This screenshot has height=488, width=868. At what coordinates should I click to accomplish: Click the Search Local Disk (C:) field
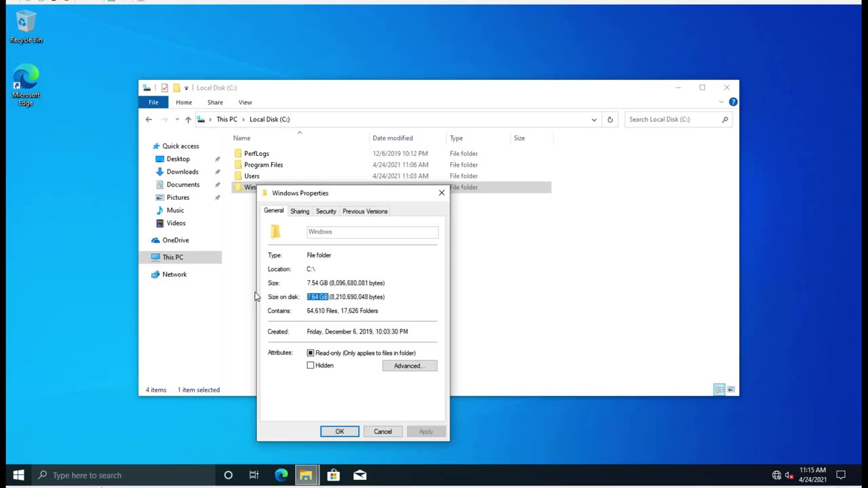pos(678,119)
